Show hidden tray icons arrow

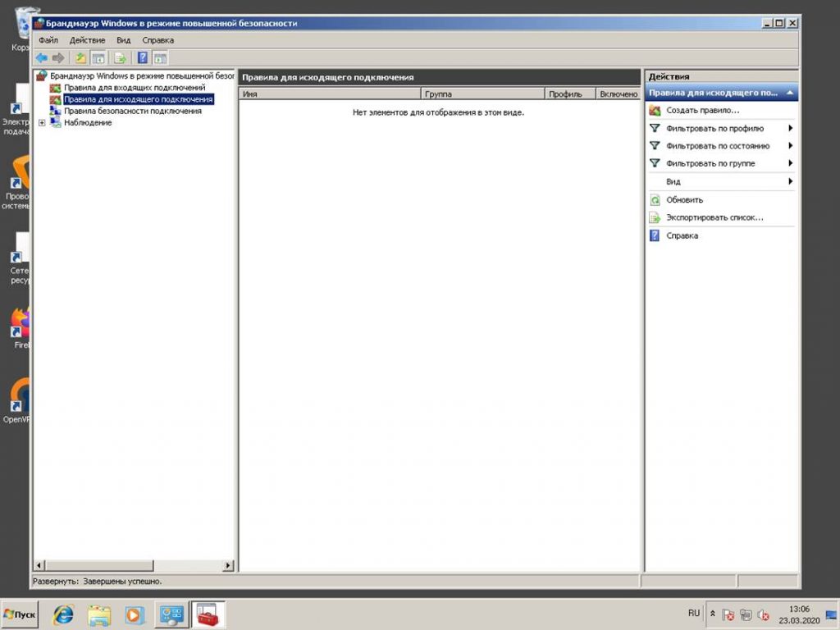coord(713,614)
